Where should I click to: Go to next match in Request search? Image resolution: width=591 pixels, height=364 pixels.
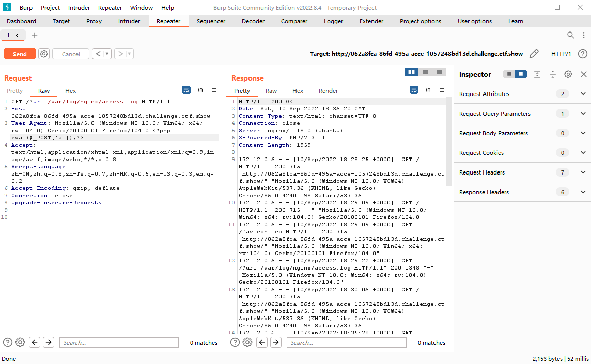[49, 342]
